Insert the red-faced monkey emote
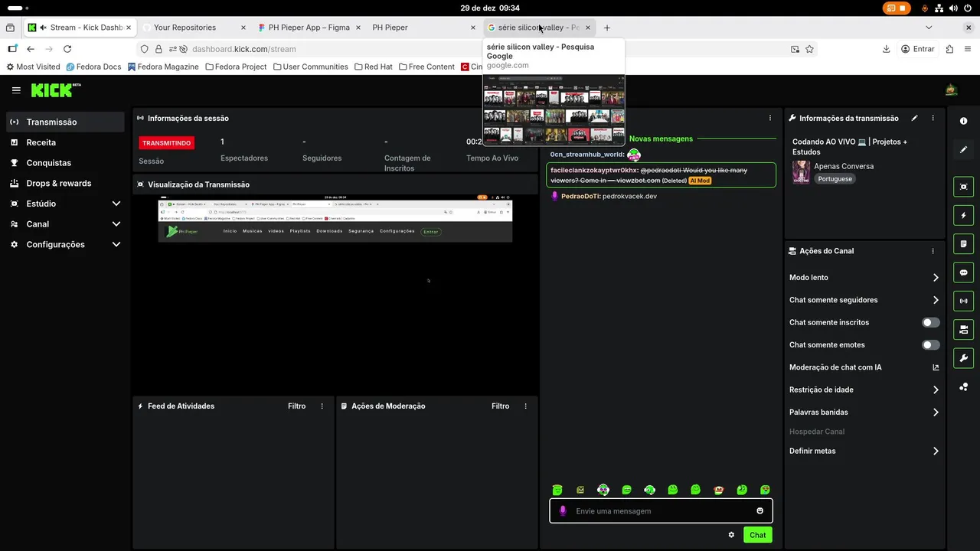980x551 pixels. point(718,490)
